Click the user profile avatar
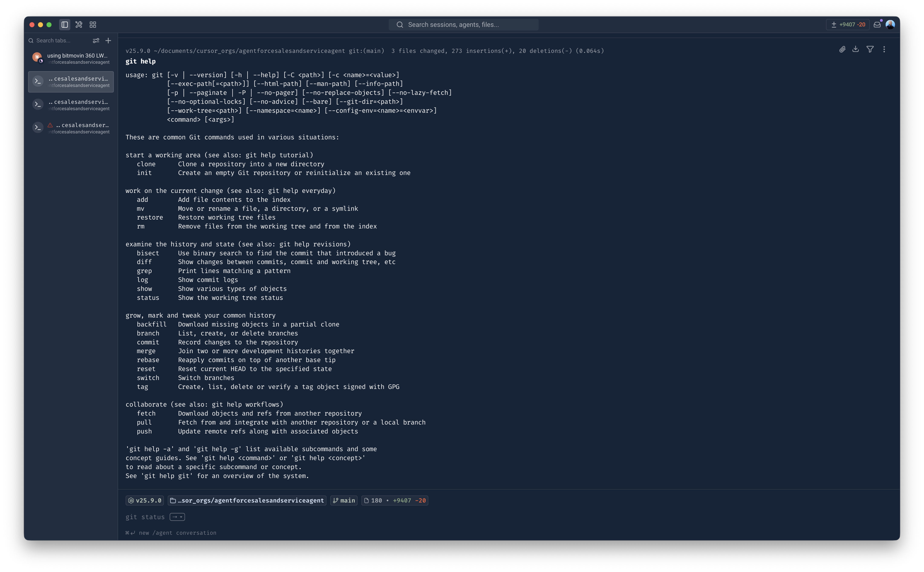 coord(890,25)
